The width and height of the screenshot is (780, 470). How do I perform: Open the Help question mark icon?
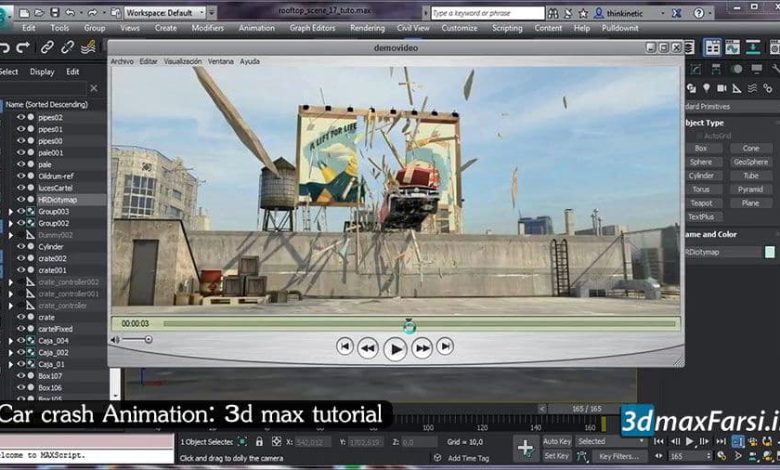(x=699, y=13)
